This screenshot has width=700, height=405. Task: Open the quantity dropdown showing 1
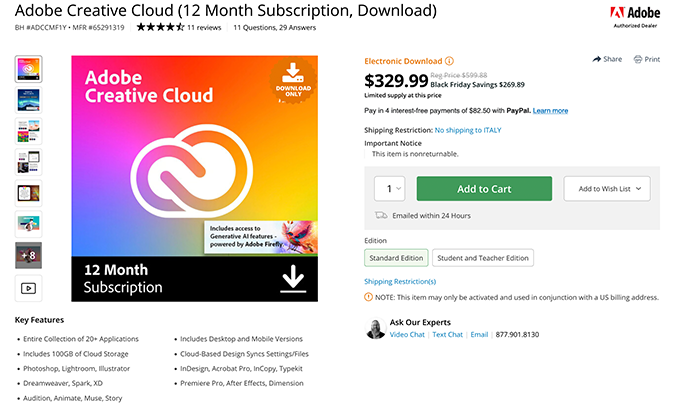click(390, 188)
